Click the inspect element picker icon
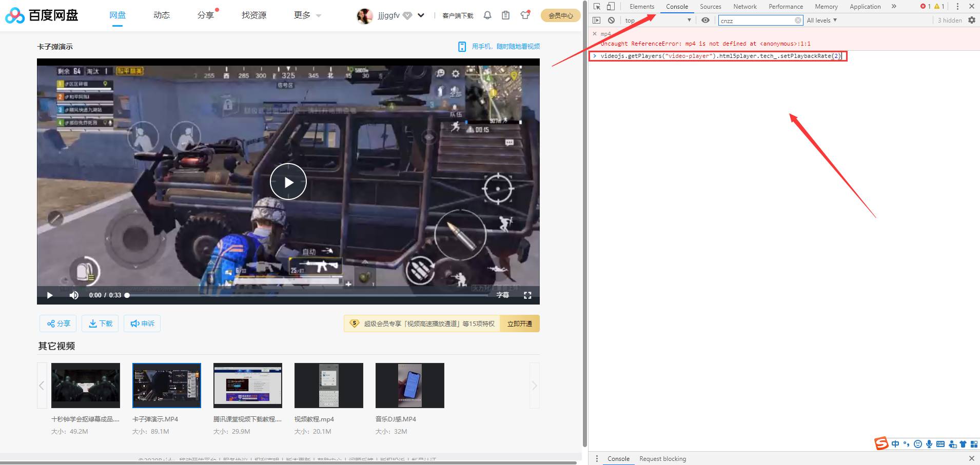 (x=597, y=7)
